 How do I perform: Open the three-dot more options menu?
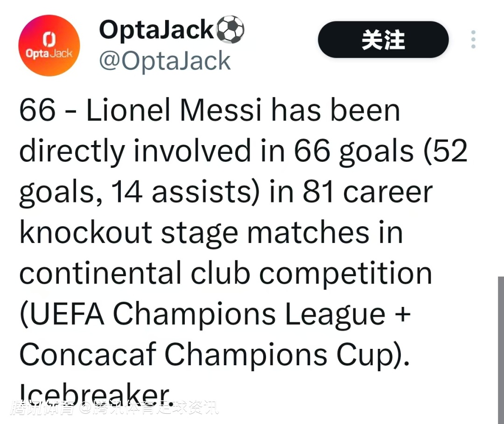tap(473, 40)
